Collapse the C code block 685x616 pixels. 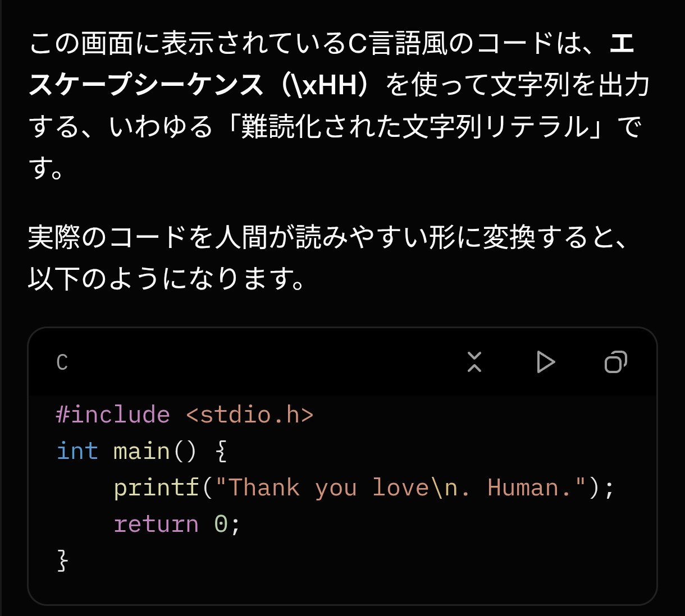pos(474,362)
